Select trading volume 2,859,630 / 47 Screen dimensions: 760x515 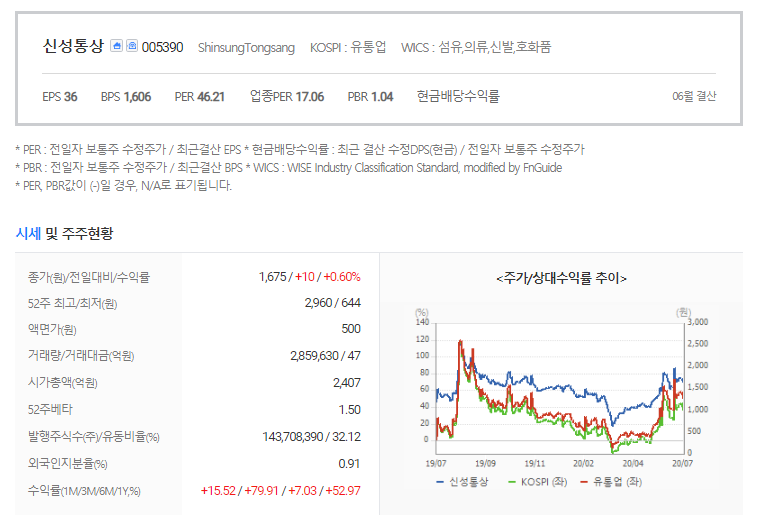pyautogui.click(x=325, y=356)
